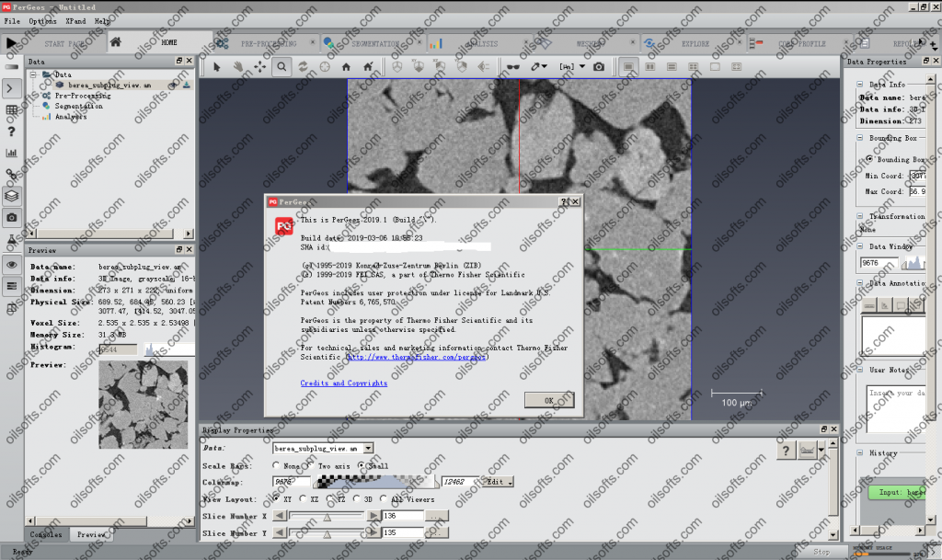Screen dimensions: 942x560
Task: Select the arrow interact tool
Action: tap(217, 66)
